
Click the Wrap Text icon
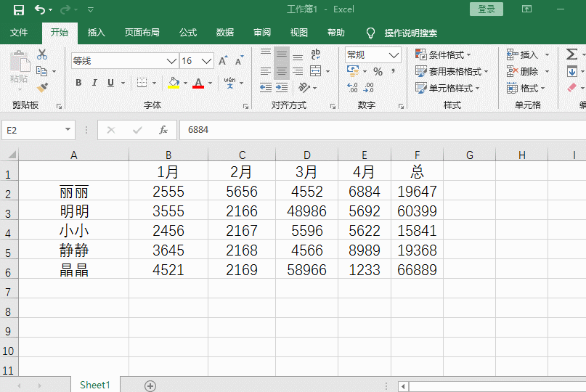(x=315, y=54)
